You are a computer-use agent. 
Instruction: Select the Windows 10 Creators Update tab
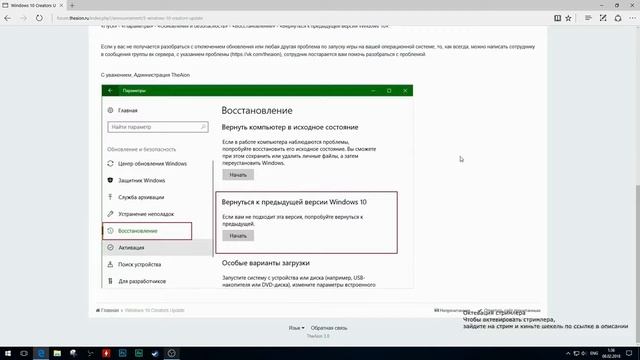click(x=33, y=5)
